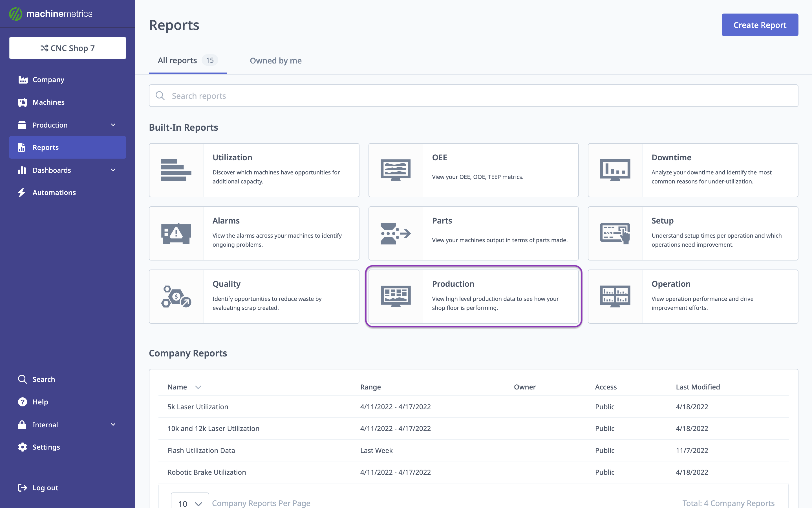Click the 11/7/2022 last modified date
The image size is (812, 508).
point(692,450)
